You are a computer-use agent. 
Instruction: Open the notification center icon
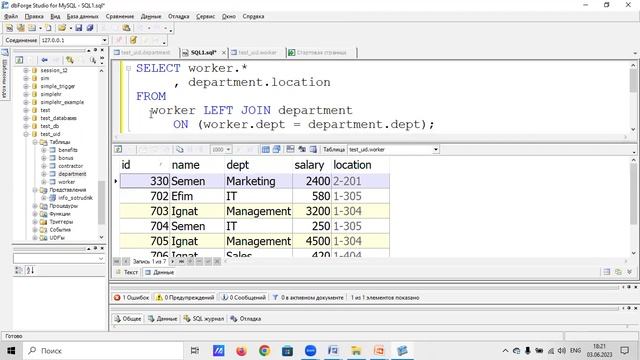tap(624, 351)
